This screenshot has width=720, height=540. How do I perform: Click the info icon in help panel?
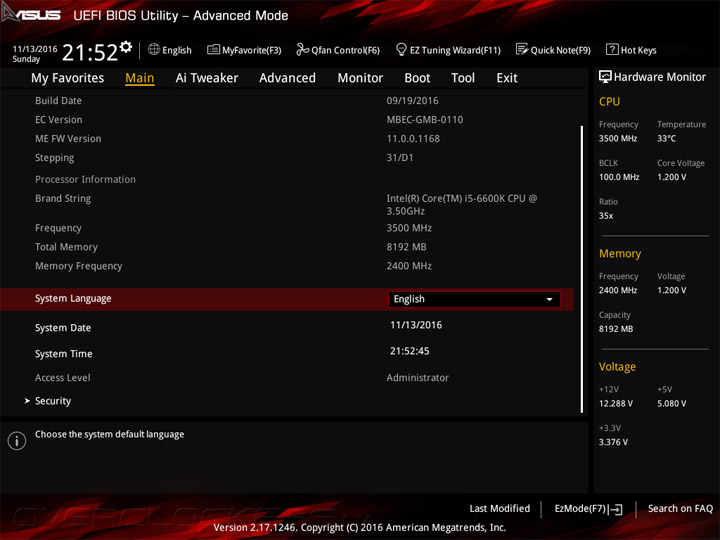pos(17,441)
